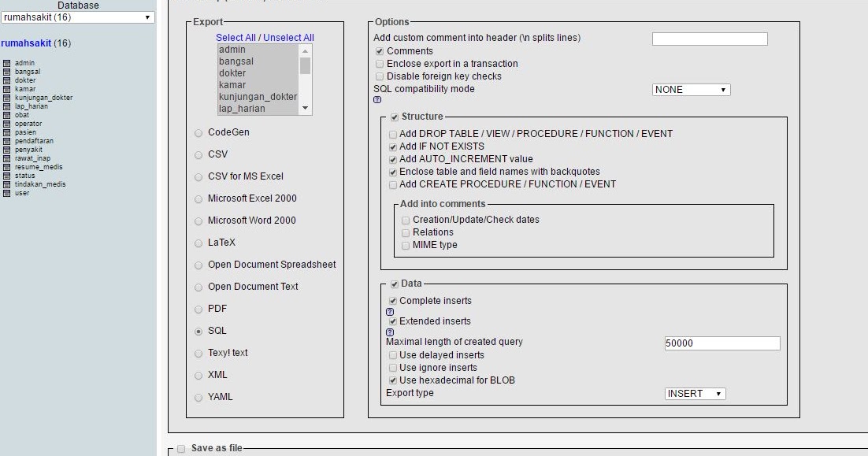This screenshot has height=456, width=868.
Task: Check the Save as file box
Action: pyautogui.click(x=181, y=449)
